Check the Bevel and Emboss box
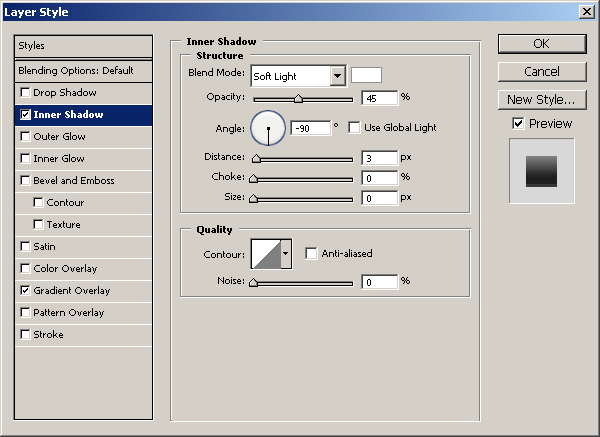Screen dimensions: 600x437 click(25, 181)
